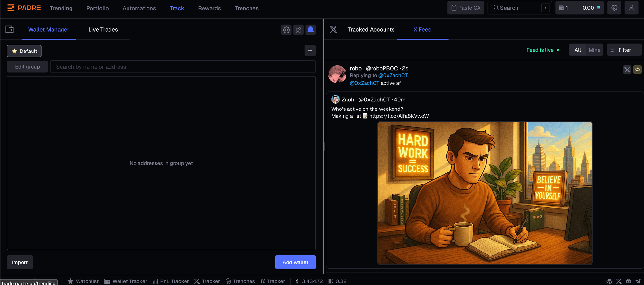Select the Default wallet group
644x285 pixels.
click(x=24, y=51)
